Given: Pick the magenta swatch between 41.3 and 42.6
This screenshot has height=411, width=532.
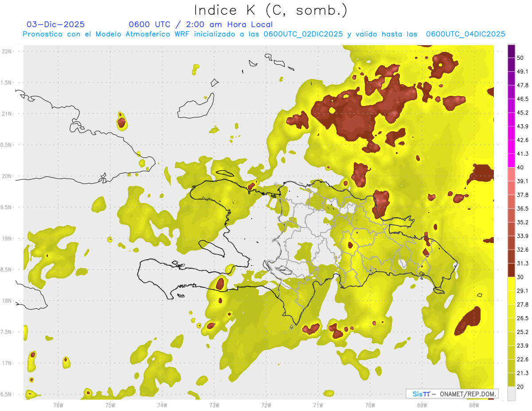Looking at the screenshot, I should click(511, 147).
